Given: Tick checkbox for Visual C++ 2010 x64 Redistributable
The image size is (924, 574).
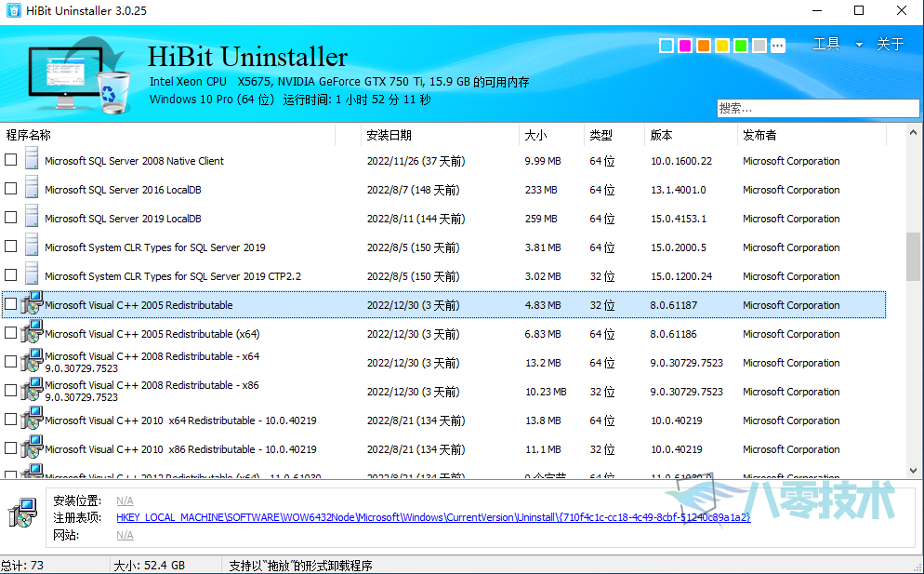Looking at the screenshot, I should (x=10, y=420).
